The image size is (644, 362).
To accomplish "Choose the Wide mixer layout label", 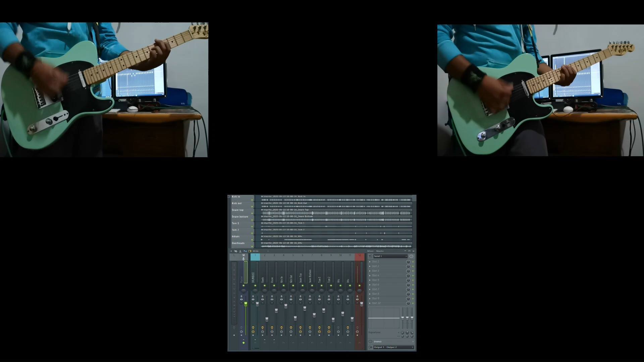I will click(256, 251).
